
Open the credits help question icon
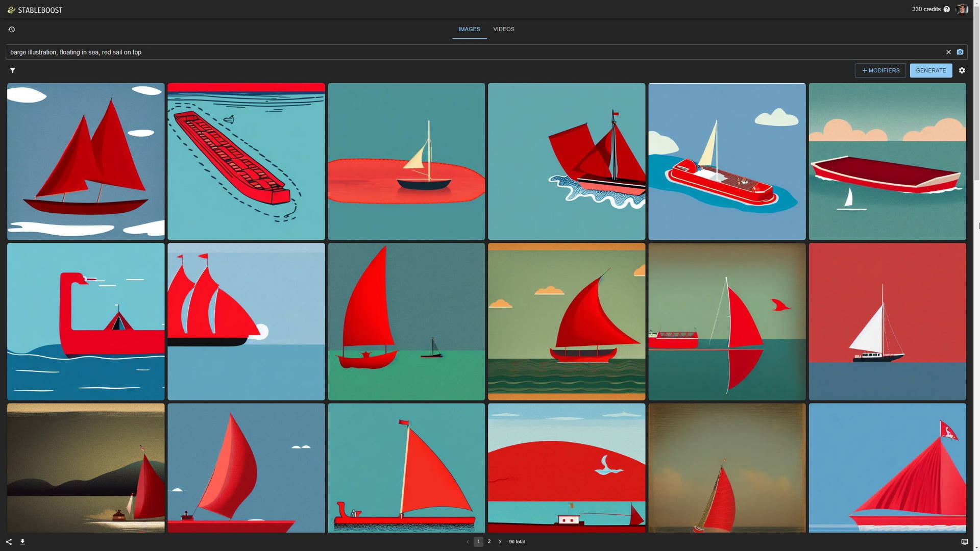[947, 9]
